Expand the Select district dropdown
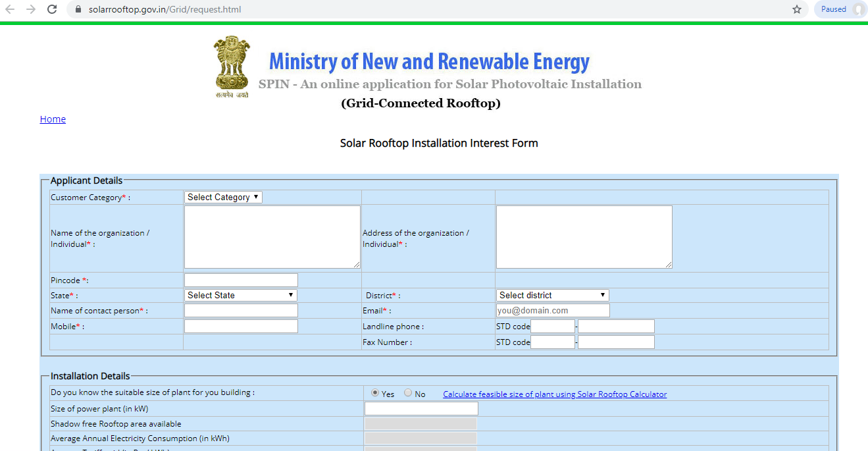Viewport: 868px width, 451px height. [553, 295]
